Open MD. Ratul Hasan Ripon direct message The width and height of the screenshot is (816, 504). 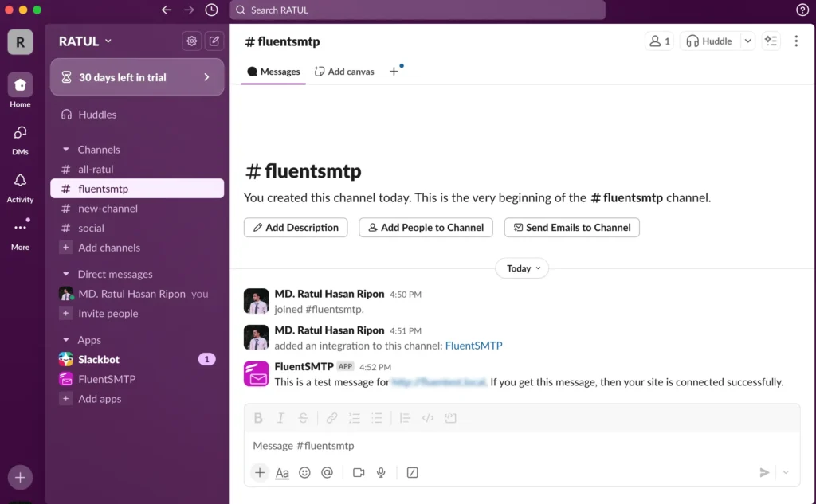pos(137,294)
